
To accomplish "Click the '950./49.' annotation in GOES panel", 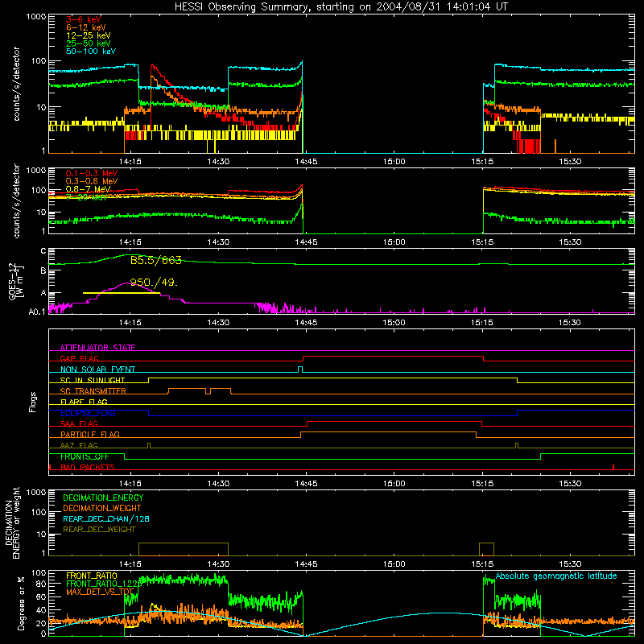I will click(154, 283).
